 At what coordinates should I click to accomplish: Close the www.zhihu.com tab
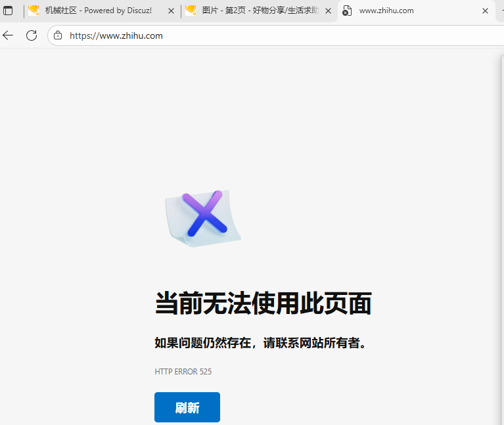click(486, 11)
